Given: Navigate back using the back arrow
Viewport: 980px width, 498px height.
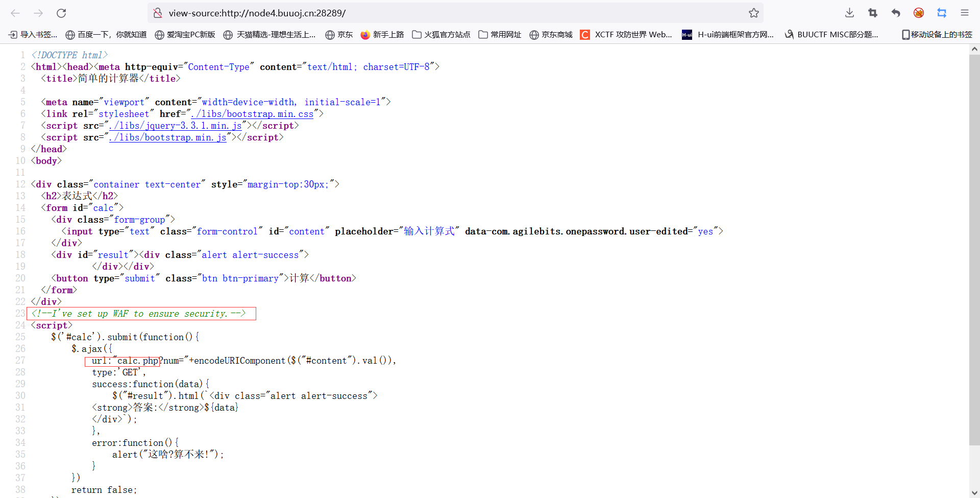Looking at the screenshot, I should coord(15,13).
